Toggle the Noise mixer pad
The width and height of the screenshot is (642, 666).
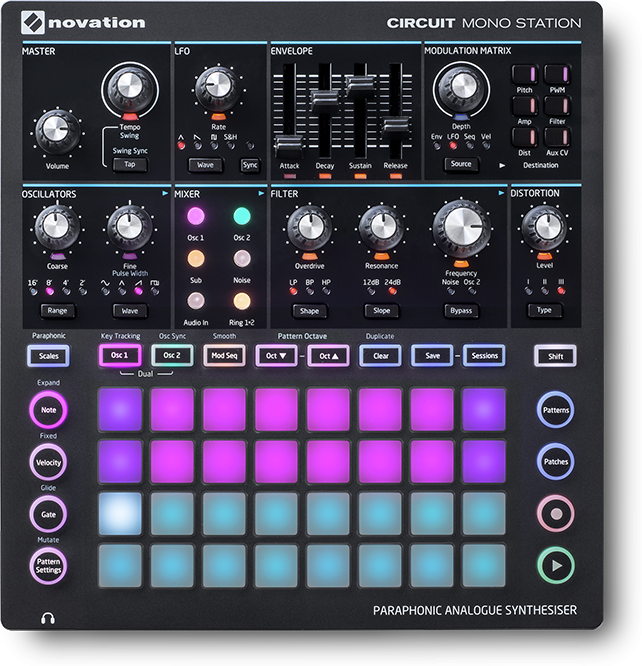click(242, 258)
